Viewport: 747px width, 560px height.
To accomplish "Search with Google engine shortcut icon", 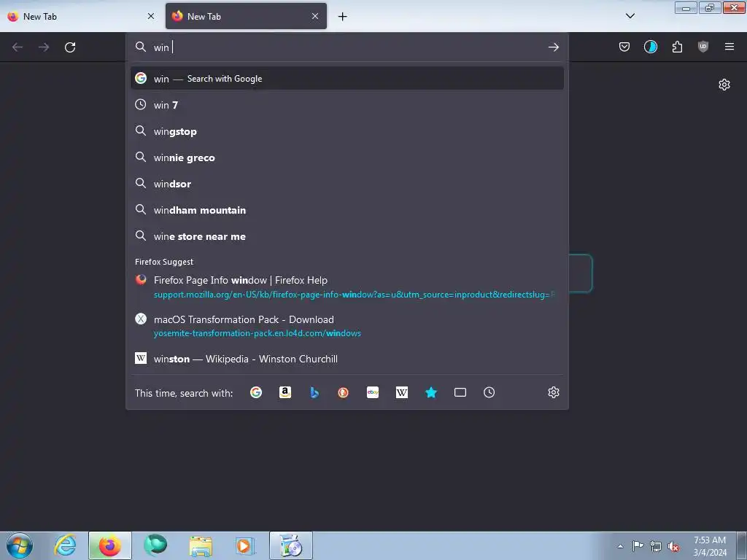I will [x=256, y=392].
